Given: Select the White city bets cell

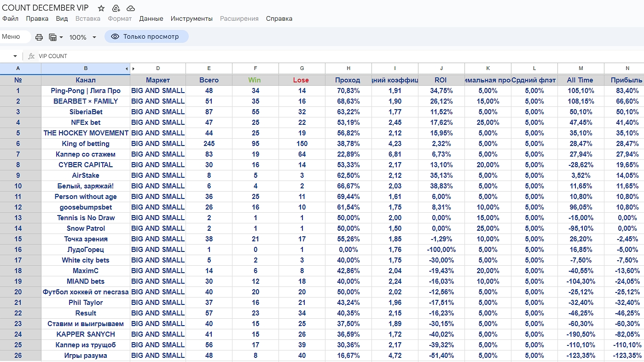Looking at the screenshot, I should [x=86, y=260].
